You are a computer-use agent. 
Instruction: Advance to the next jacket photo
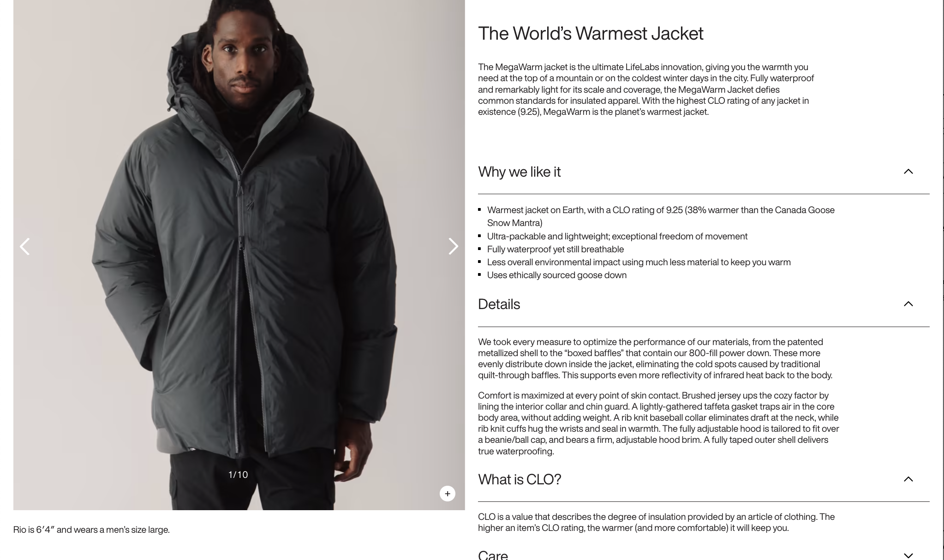tap(453, 246)
